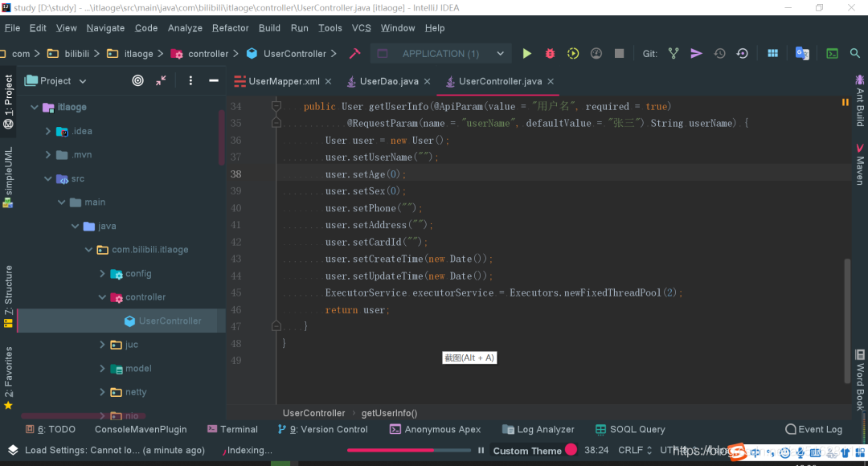Click ConsoleMavenPlugin tool window button
This screenshot has width=868, height=466.
pyautogui.click(x=141, y=430)
